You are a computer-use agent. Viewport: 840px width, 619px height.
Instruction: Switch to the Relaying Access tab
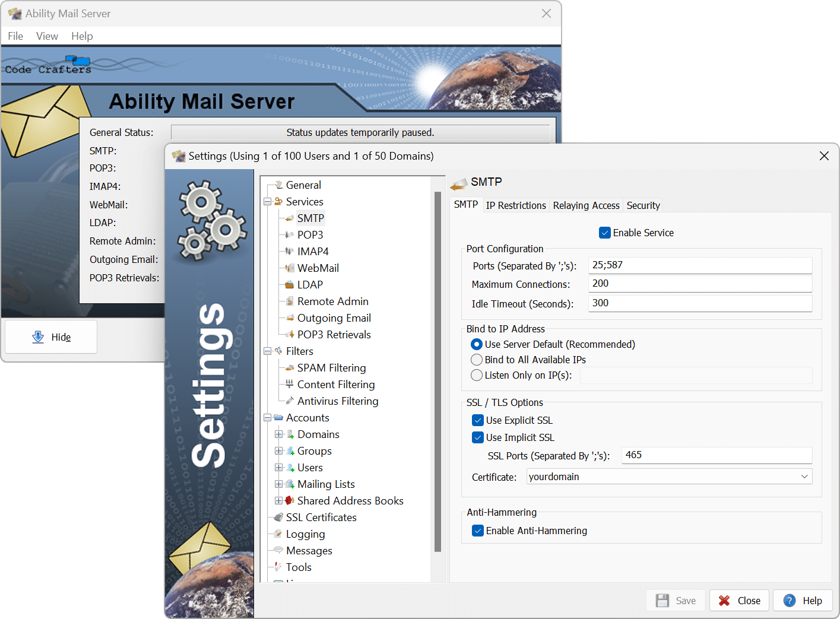(x=586, y=205)
